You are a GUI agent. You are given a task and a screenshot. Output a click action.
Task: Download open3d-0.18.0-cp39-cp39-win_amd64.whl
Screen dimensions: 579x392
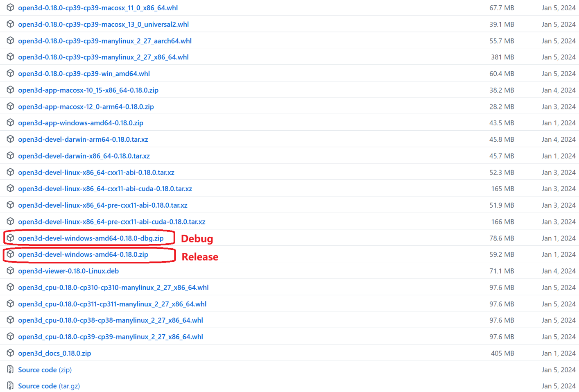pos(84,73)
